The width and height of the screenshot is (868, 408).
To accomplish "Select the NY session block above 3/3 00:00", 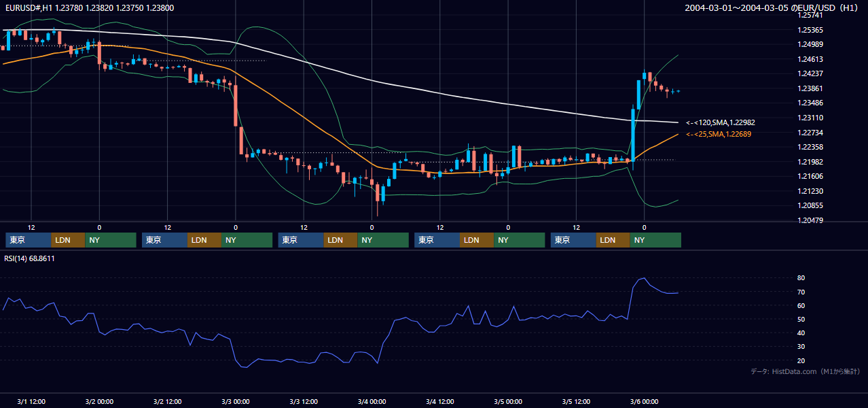I will [x=247, y=240].
